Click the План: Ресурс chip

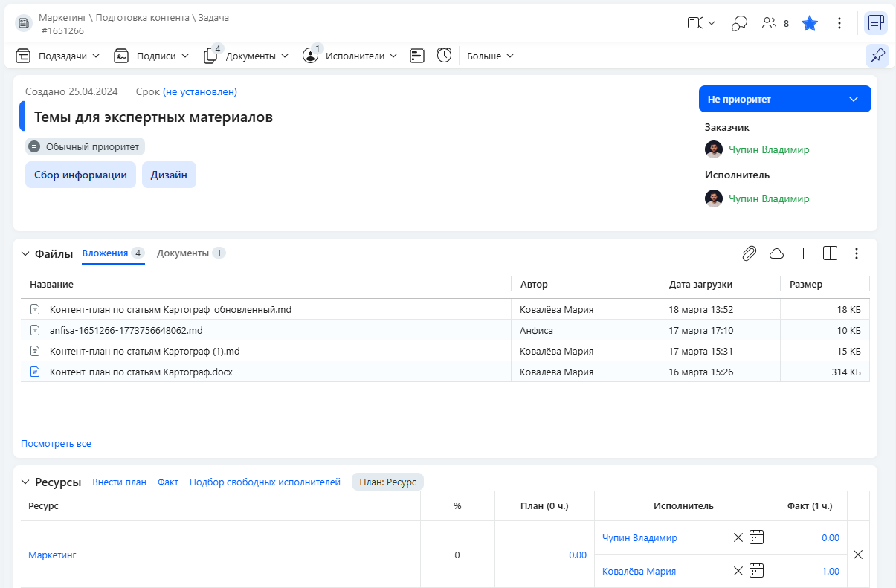pos(387,482)
